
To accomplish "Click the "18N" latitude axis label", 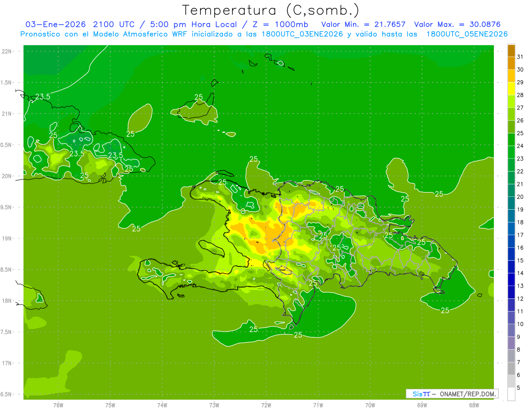I will [x=8, y=301].
